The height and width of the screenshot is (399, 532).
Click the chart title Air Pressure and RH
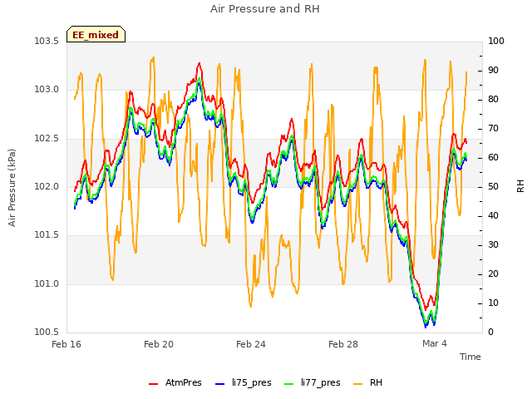(x=265, y=9)
